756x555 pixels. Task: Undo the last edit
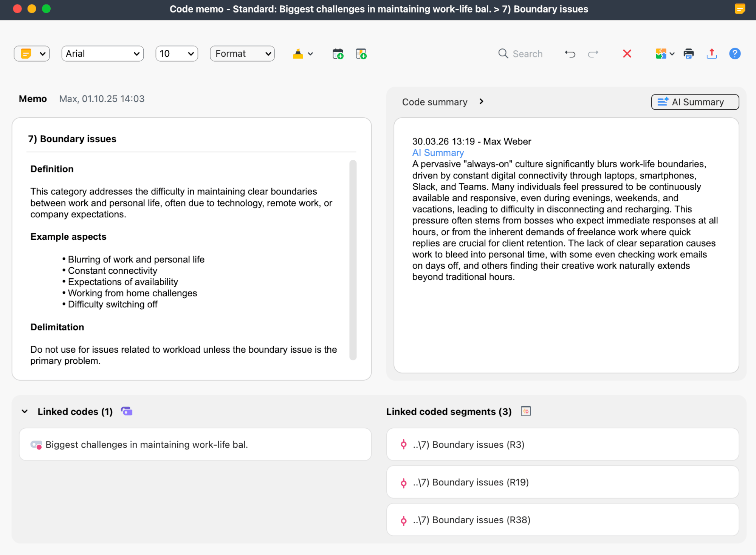570,54
